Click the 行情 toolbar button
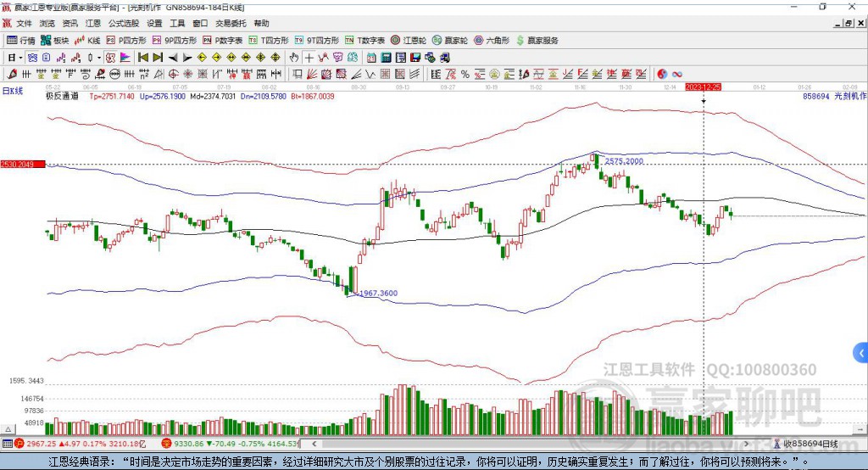Screen dimensions: 868x470 coord(21,41)
